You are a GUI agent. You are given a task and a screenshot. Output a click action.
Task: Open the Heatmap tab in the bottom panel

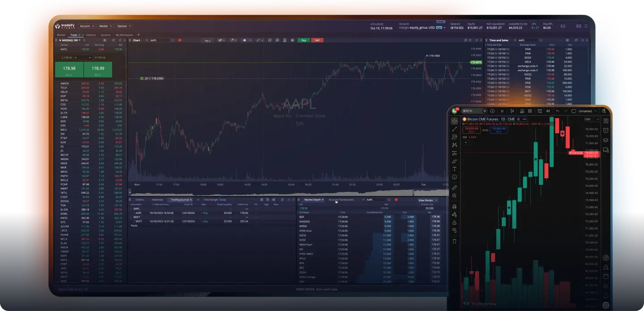click(x=157, y=200)
